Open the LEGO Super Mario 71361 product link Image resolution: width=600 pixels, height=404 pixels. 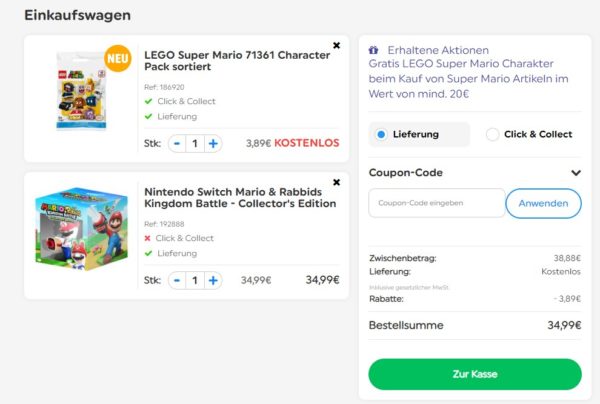236,62
